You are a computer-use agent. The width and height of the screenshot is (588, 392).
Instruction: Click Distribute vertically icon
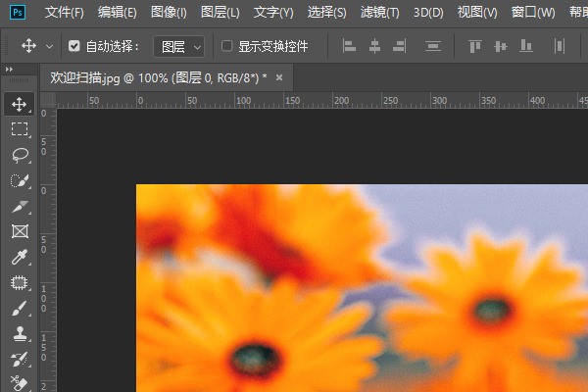click(x=433, y=46)
